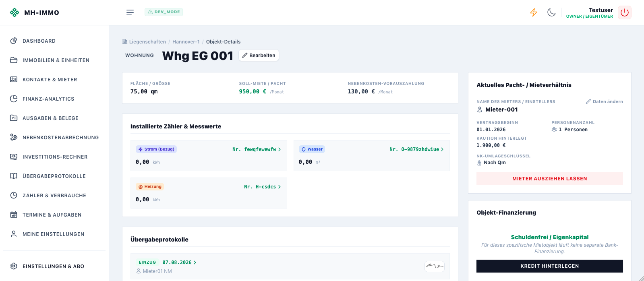This screenshot has height=281, width=644.
Task: Click the Übergabeprotokolle book icon
Action: click(14, 176)
